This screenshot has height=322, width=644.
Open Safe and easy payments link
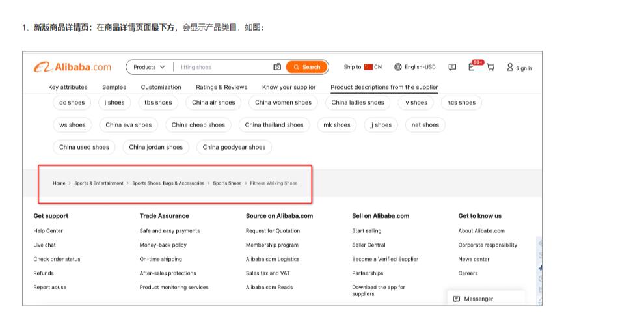pos(170,231)
